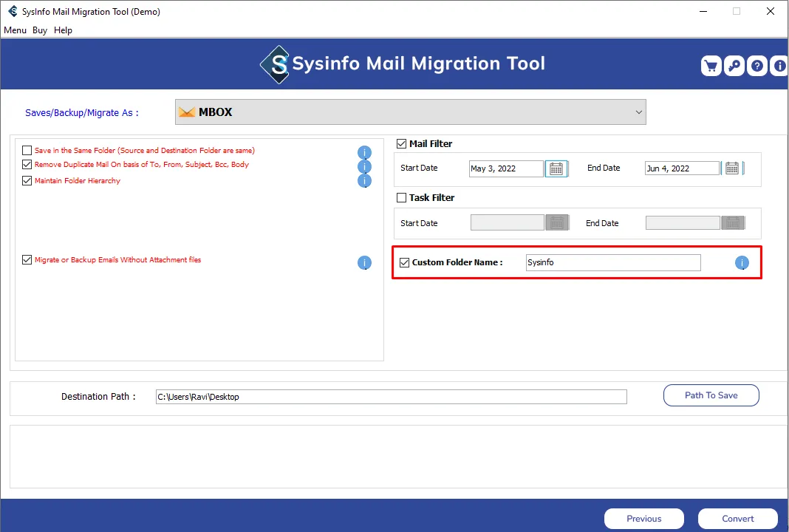Screen dimensions: 789x532
Task: Open calendar picker for mail Start Date
Action: click(x=556, y=168)
